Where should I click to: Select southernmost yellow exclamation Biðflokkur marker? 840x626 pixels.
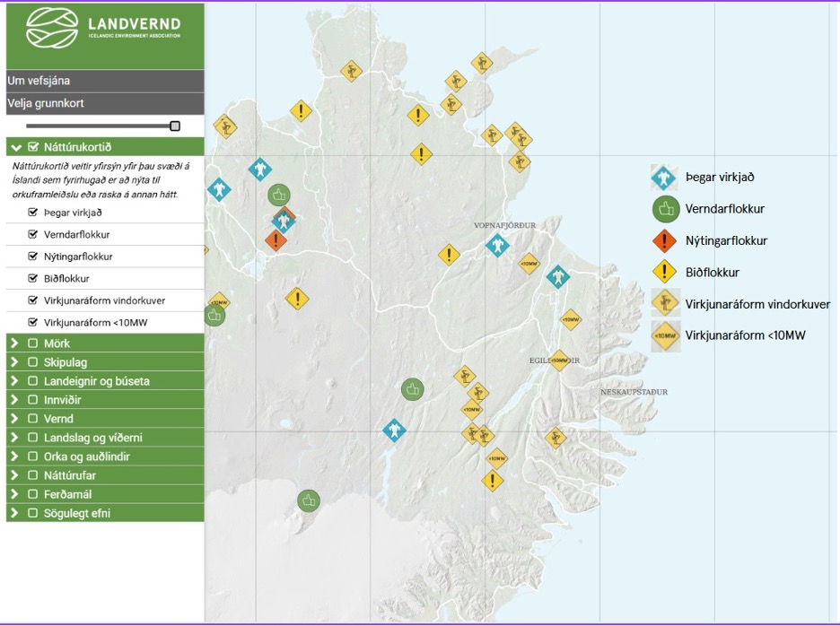(x=492, y=481)
